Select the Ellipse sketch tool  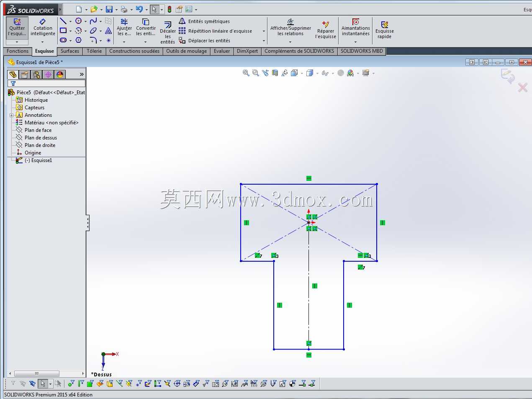coord(93,31)
